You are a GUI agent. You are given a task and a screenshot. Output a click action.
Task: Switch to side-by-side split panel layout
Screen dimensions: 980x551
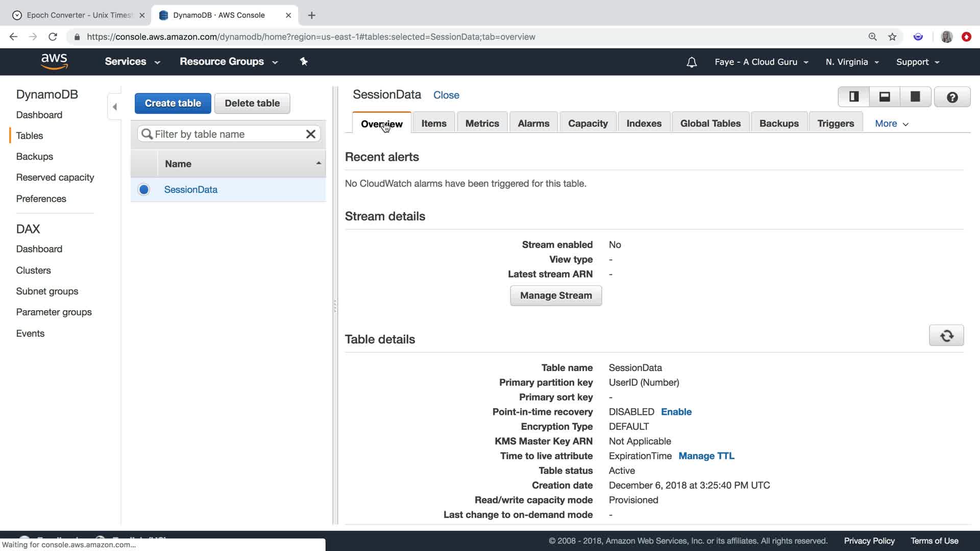coord(854,96)
